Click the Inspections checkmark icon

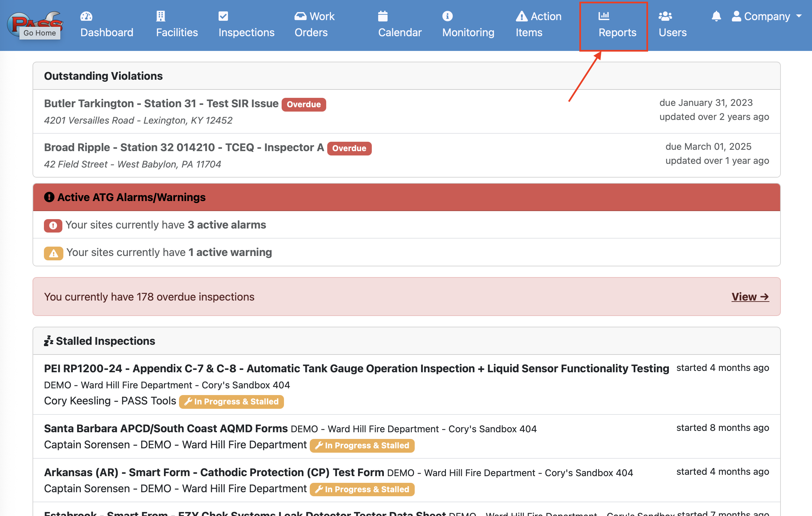223,16
